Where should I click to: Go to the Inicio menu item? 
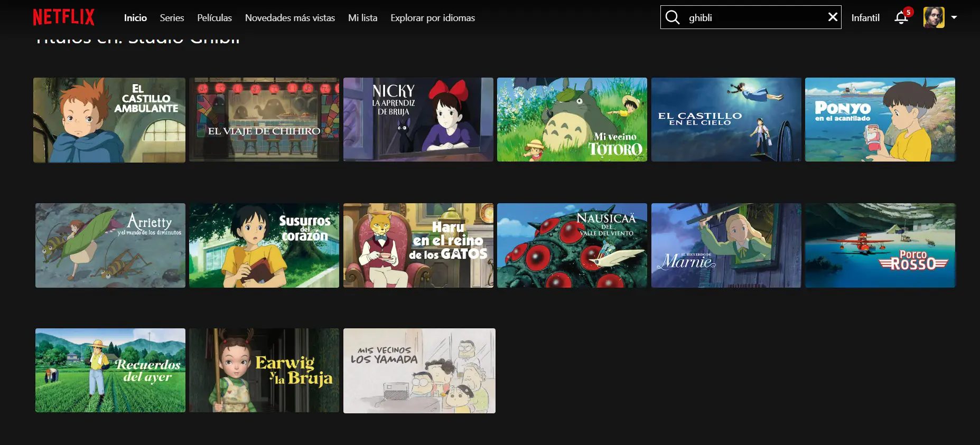tap(135, 18)
